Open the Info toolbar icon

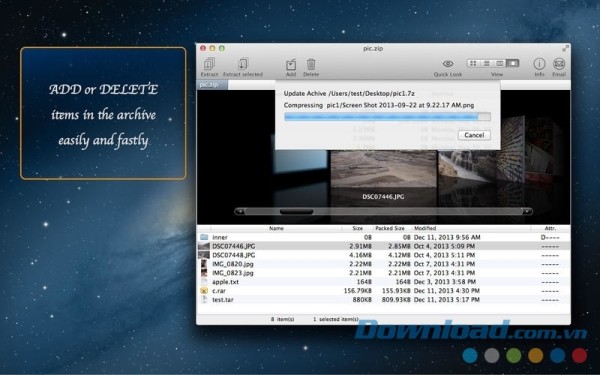click(539, 64)
